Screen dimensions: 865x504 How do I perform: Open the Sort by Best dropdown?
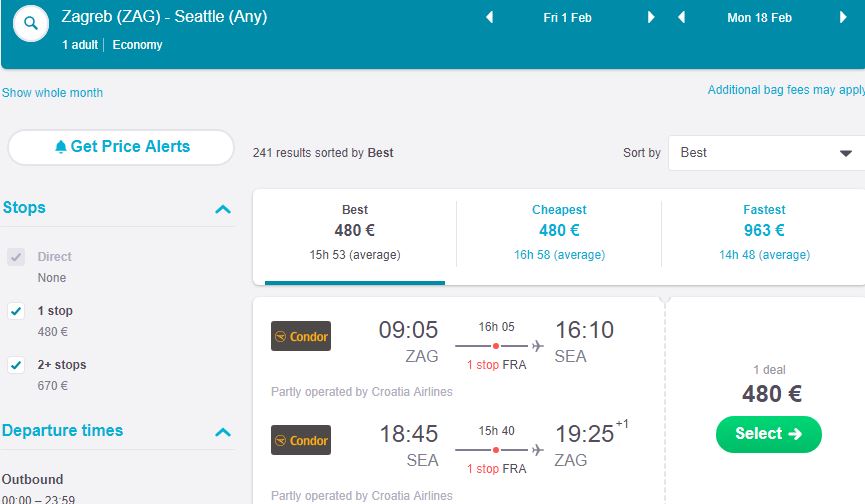click(x=766, y=153)
